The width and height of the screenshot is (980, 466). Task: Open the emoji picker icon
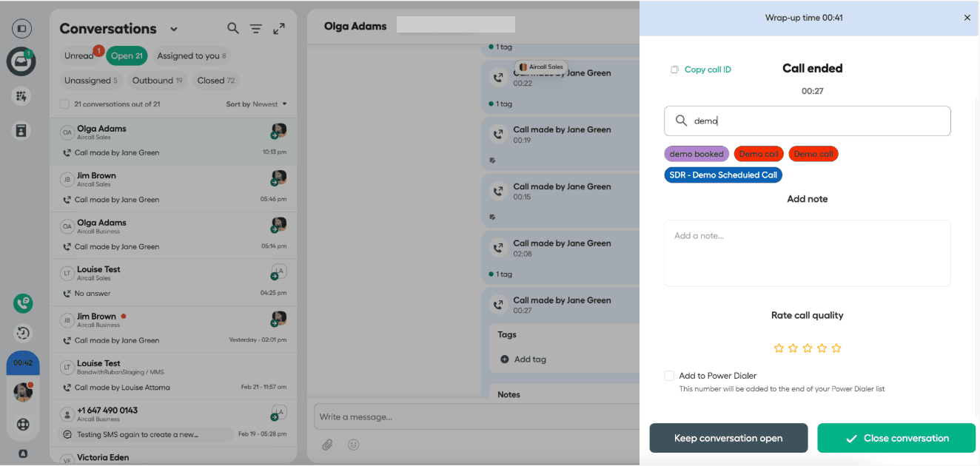coord(354,445)
